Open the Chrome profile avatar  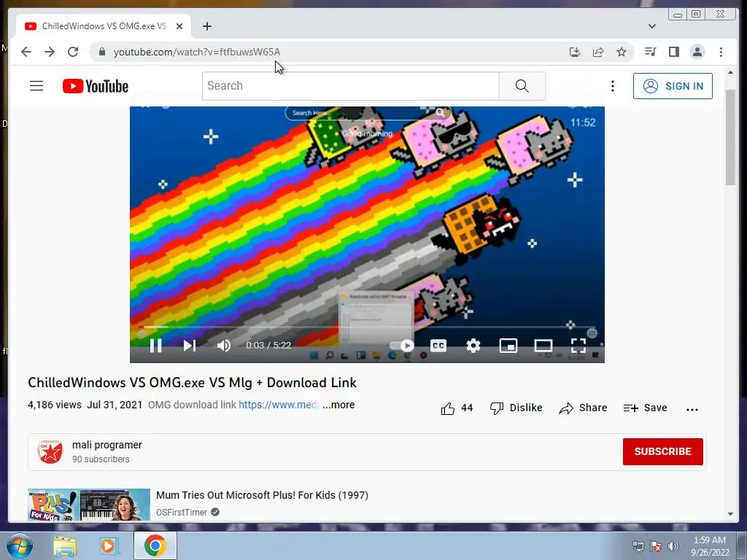tap(697, 52)
